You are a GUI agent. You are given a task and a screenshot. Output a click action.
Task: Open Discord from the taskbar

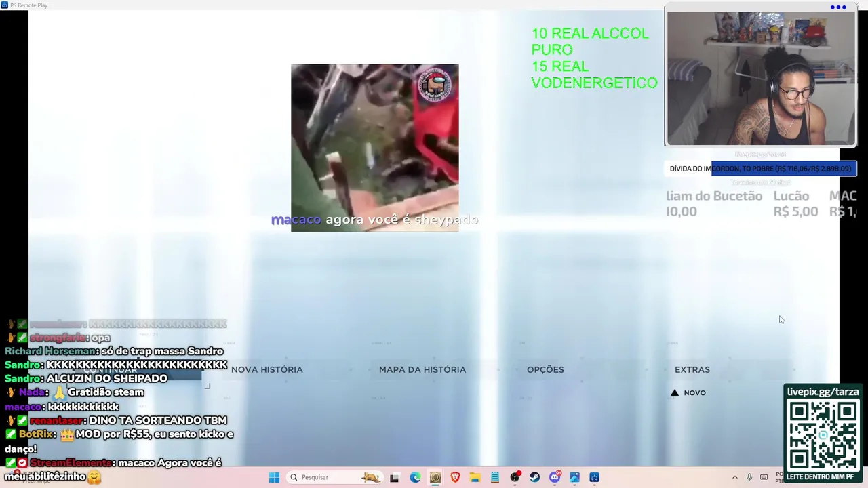point(555,477)
